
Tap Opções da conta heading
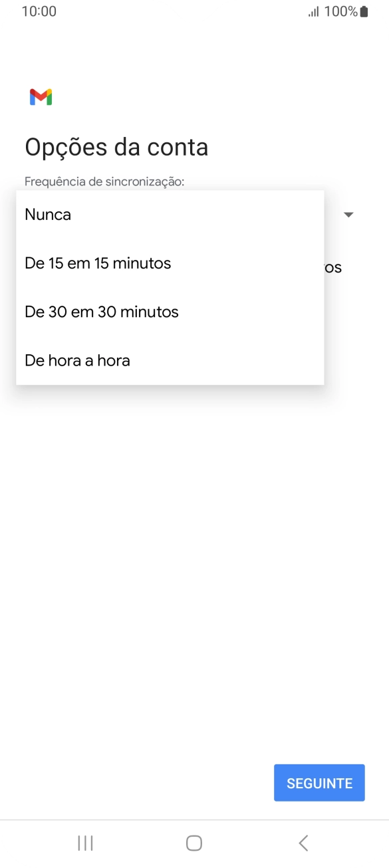coord(116,147)
